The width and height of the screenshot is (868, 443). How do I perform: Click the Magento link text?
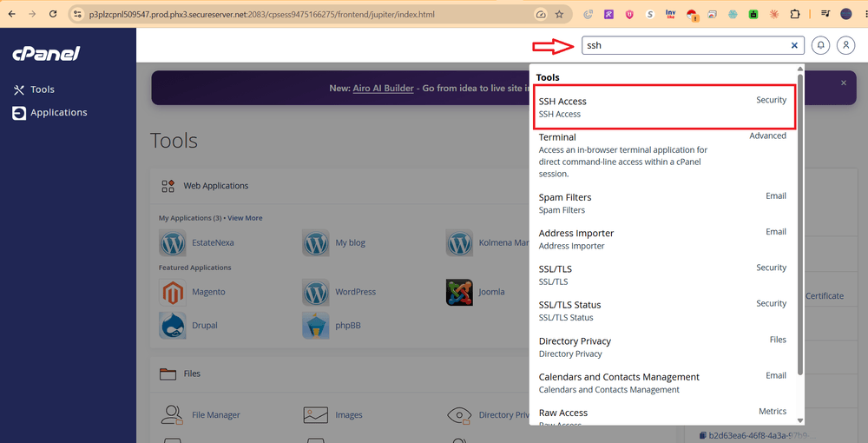pyautogui.click(x=208, y=292)
